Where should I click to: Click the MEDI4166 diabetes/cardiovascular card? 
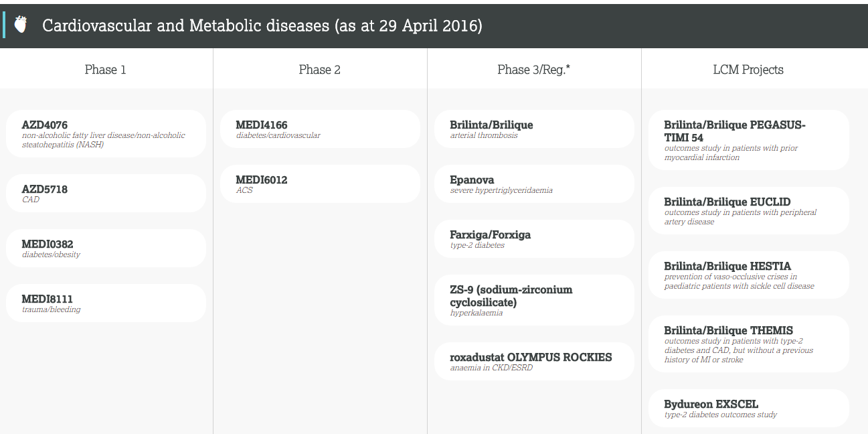coord(321,129)
